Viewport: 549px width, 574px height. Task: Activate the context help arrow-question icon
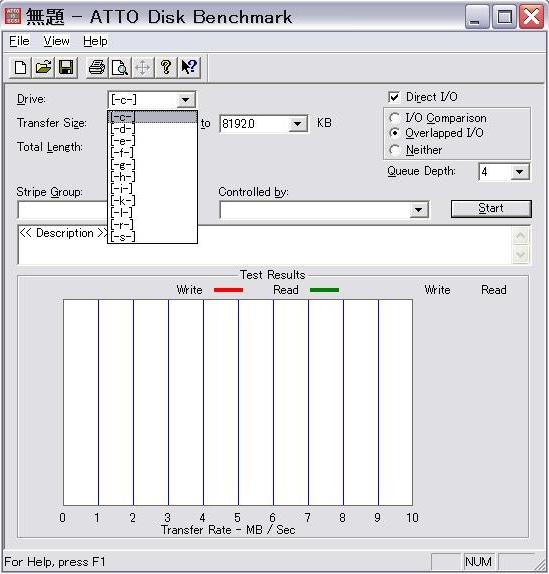click(189, 68)
